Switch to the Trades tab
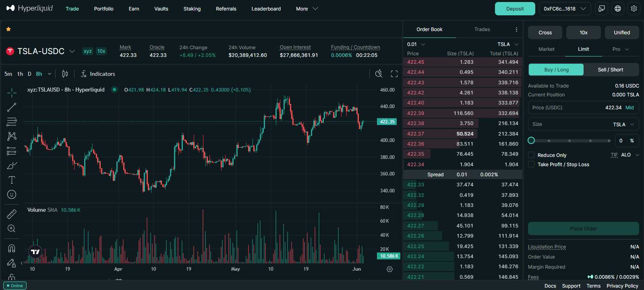 tap(482, 29)
